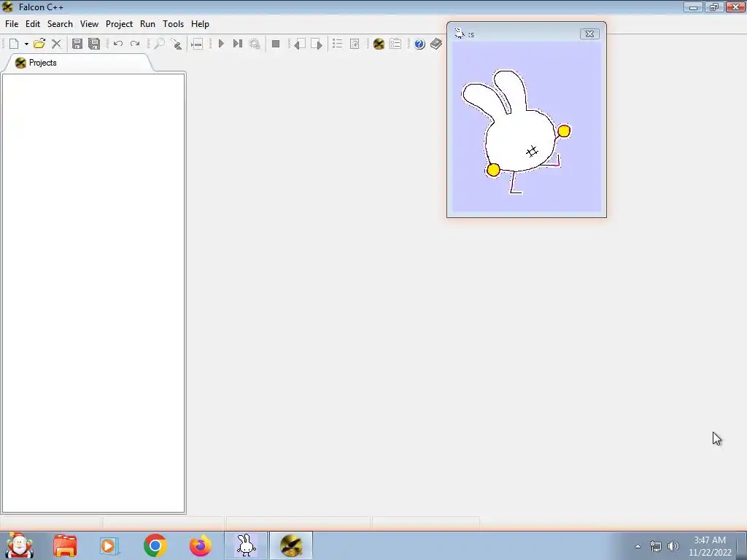Open the Run menu
The width and height of the screenshot is (747, 560).
pos(147,24)
